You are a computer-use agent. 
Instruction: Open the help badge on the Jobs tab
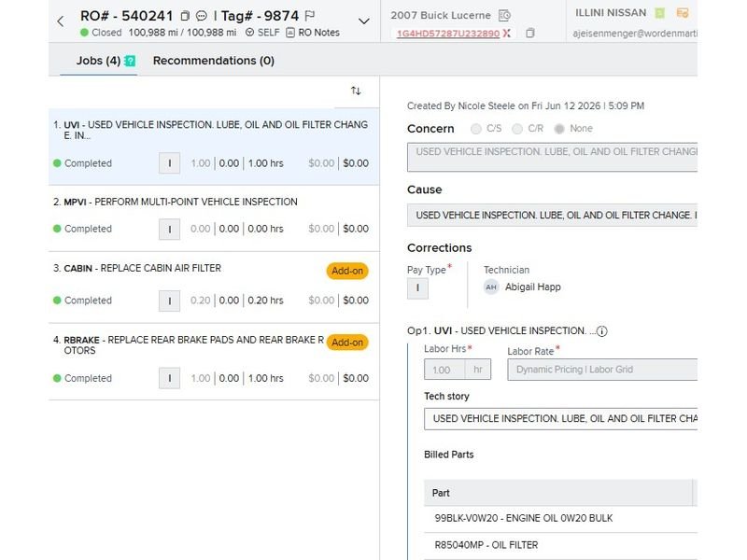coord(130,61)
